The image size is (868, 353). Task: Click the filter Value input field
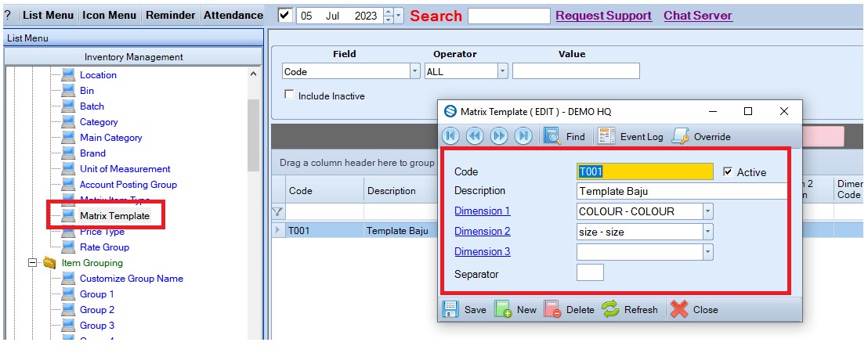click(x=576, y=71)
